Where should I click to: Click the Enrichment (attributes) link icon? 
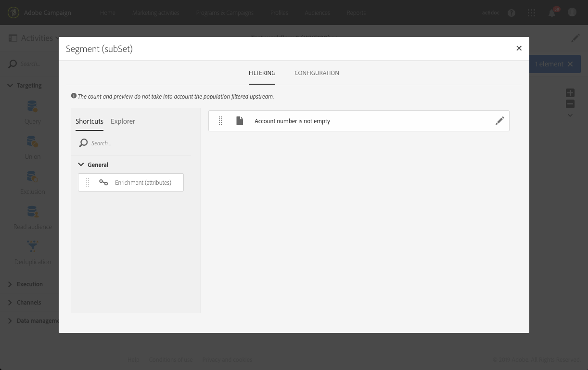click(103, 182)
